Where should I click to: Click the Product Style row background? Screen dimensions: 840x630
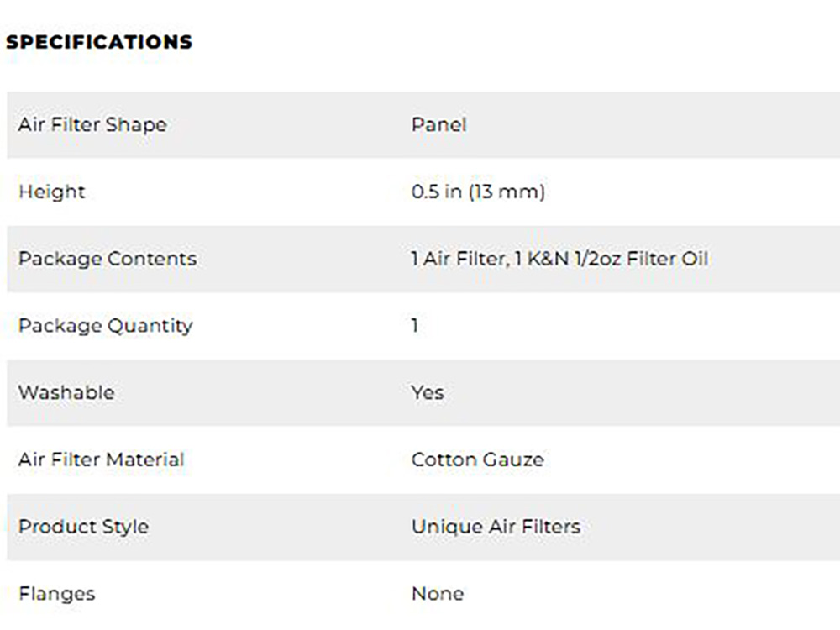(423, 527)
